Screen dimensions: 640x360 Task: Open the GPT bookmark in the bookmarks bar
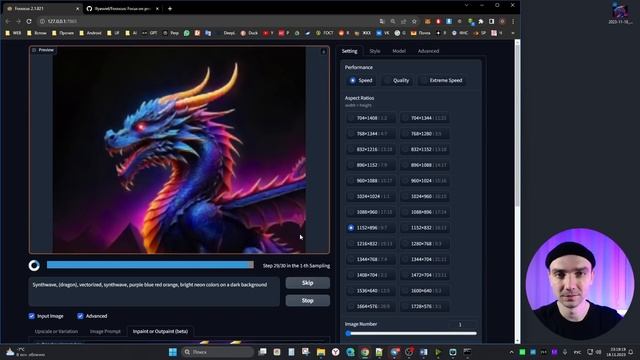tap(149, 33)
